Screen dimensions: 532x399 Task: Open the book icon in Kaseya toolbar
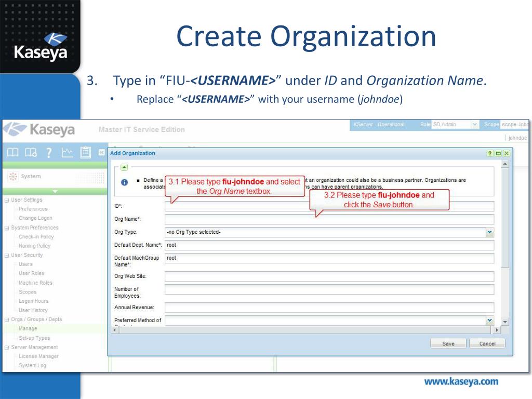[x=13, y=152]
